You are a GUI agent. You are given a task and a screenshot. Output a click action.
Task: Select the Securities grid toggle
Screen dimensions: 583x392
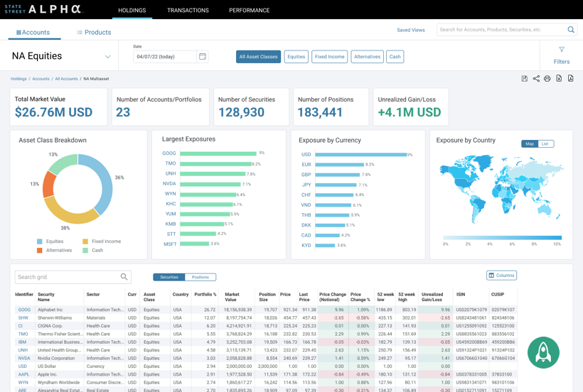pyautogui.click(x=169, y=277)
